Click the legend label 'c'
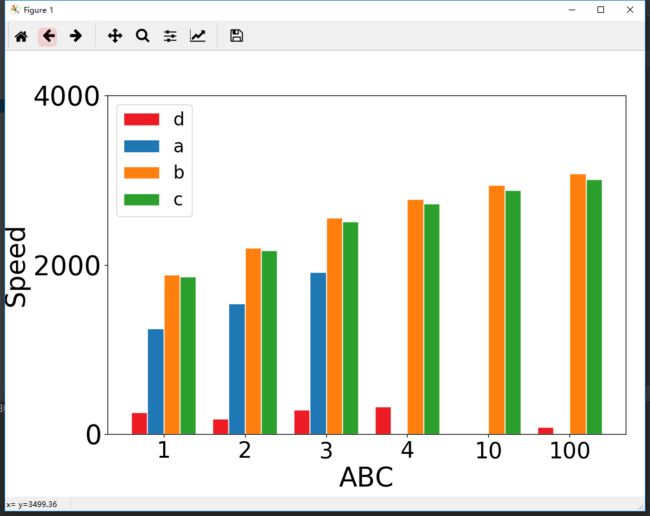 [178, 200]
